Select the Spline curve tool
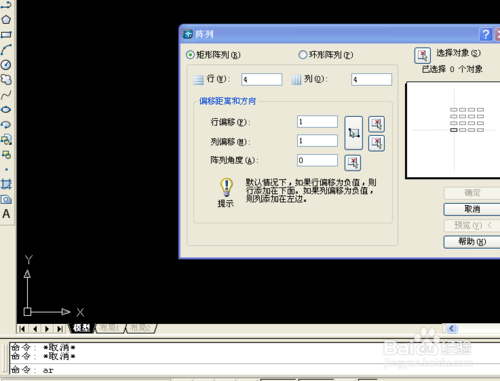Image resolution: width=500 pixels, height=381 pixels. coord(6,95)
